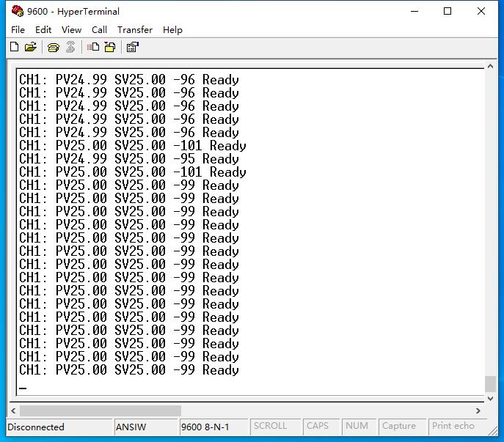Click the vertical scrollbar thumb
Screen dimensions: 504x442
490,384
